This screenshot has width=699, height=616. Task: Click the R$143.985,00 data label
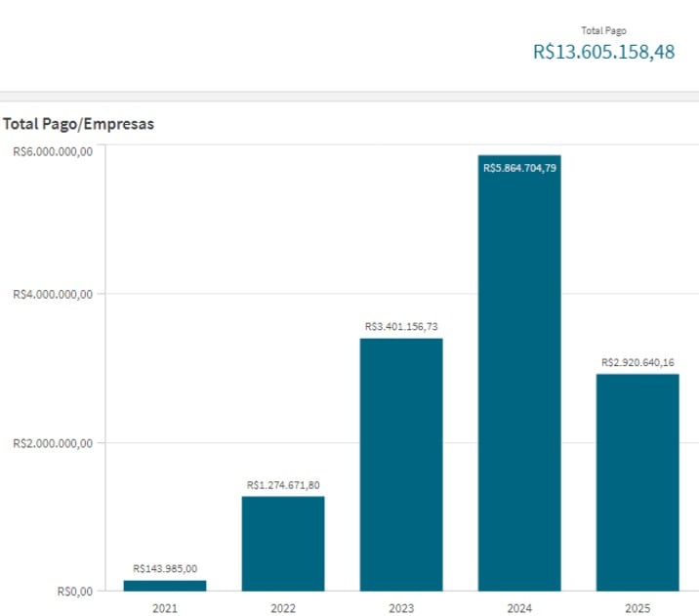point(165,569)
